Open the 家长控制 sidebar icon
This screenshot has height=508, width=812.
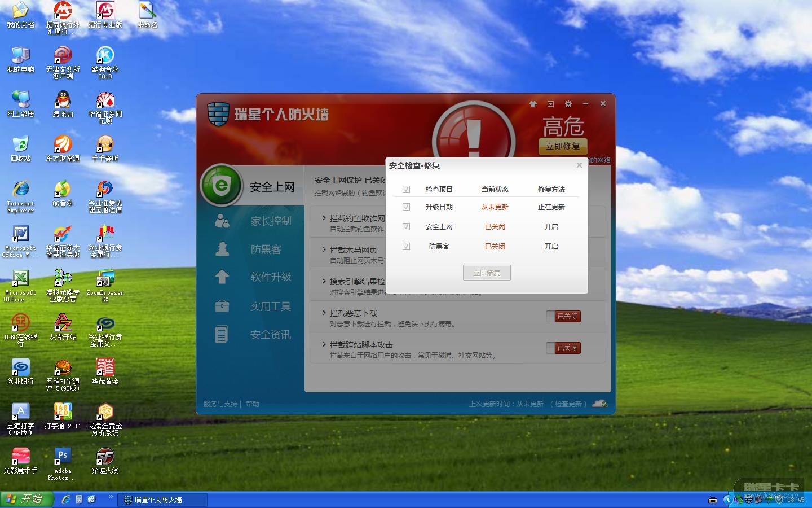coord(222,221)
